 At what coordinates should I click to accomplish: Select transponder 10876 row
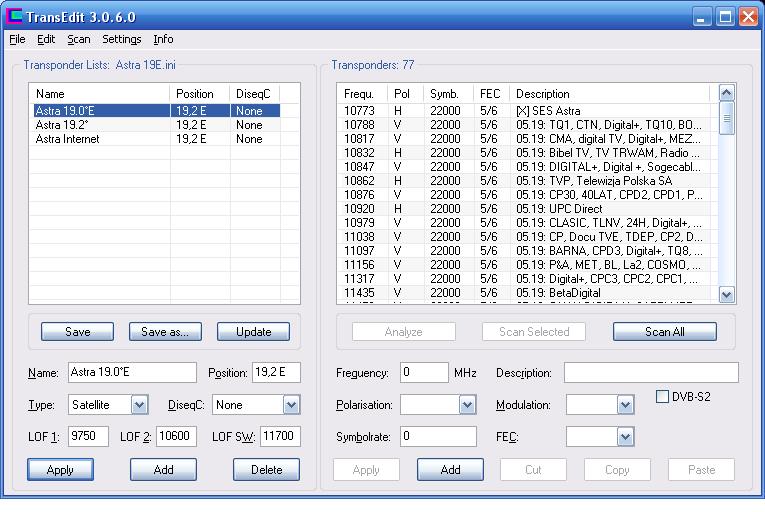point(526,195)
